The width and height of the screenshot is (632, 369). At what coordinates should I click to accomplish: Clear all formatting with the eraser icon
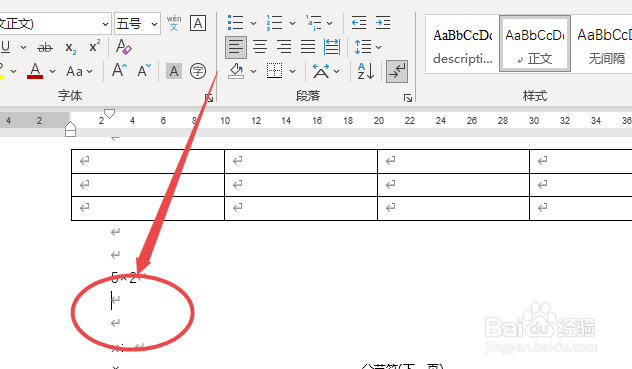(x=123, y=47)
